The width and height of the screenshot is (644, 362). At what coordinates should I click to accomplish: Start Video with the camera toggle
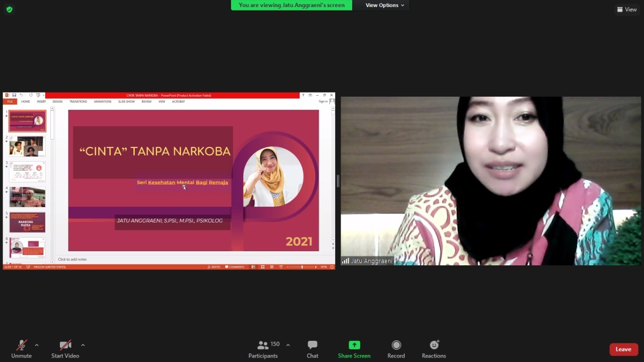click(x=65, y=345)
